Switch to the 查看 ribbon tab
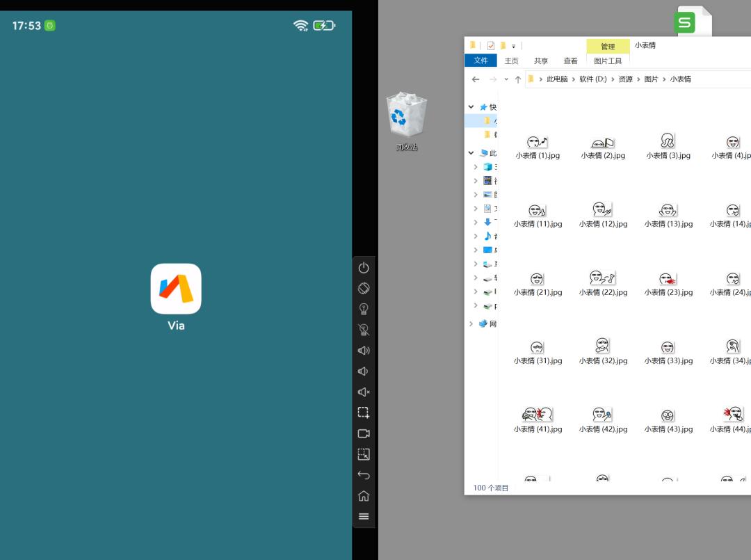The width and height of the screenshot is (751, 560). click(x=570, y=61)
